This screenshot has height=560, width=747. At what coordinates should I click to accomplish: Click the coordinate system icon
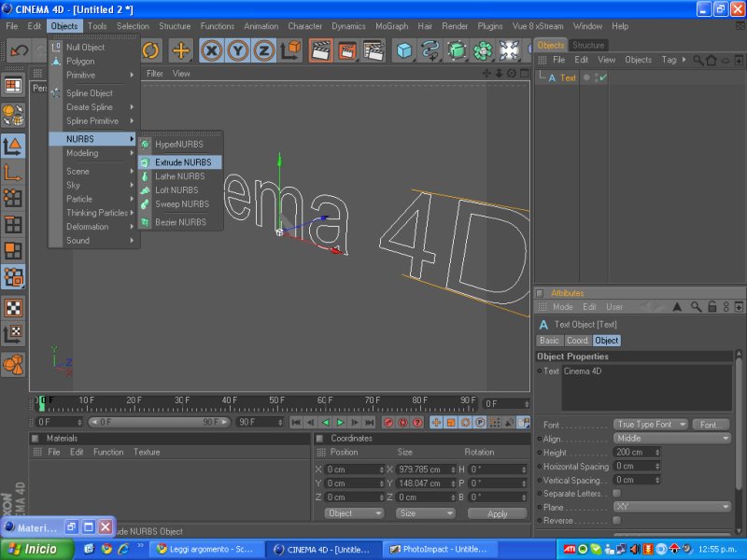(x=290, y=50)
